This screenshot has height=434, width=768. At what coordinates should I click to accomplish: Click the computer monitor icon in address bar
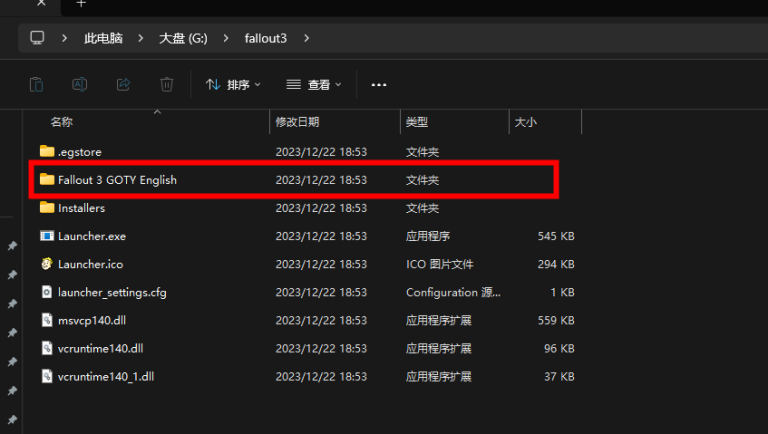pyautogui.click(x=37, y=38)
